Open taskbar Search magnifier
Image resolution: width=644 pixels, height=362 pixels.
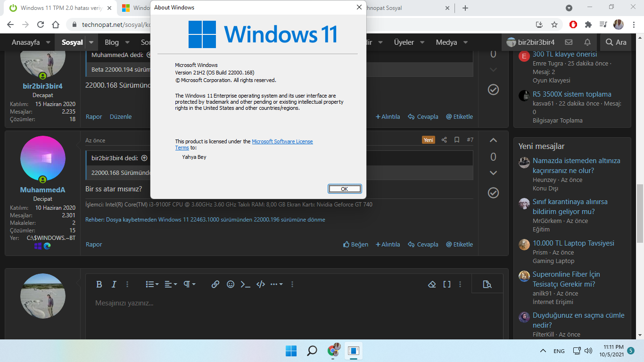point(312,351)
